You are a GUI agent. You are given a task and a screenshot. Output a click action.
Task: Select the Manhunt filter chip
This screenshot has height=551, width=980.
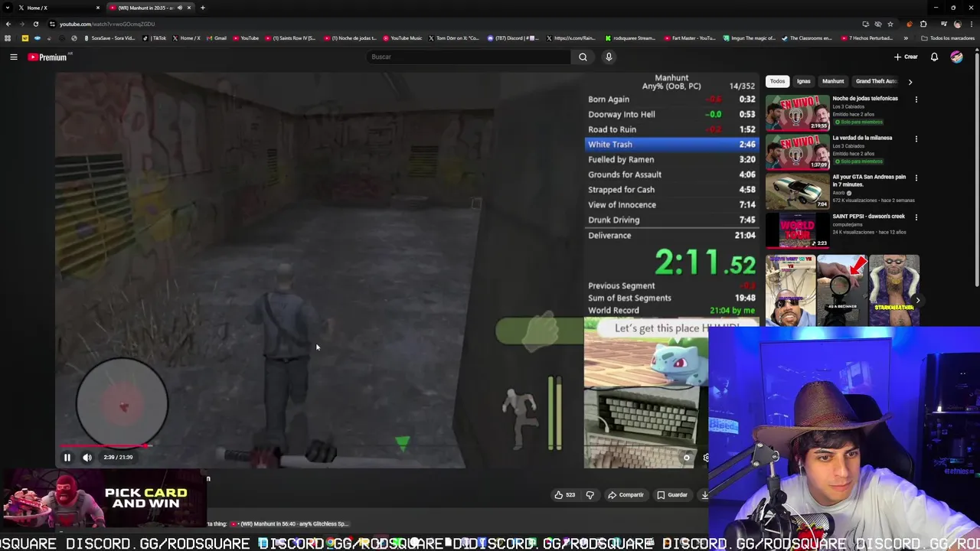[x=833, y=81]
